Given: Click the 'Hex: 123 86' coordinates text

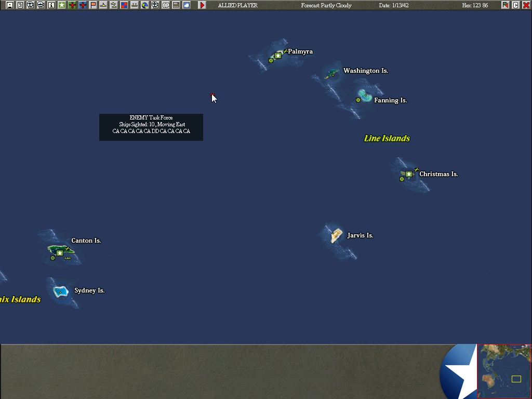Looking at the screenshot, I should coord(475,5).
